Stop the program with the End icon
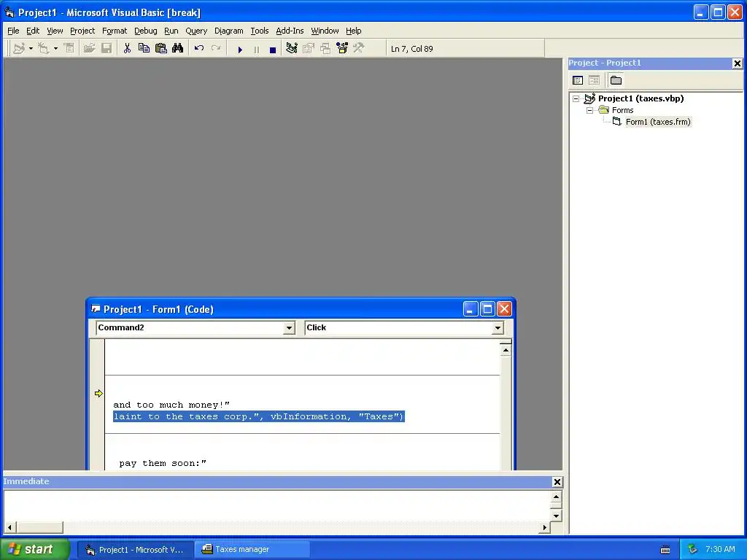 point(273,50)
